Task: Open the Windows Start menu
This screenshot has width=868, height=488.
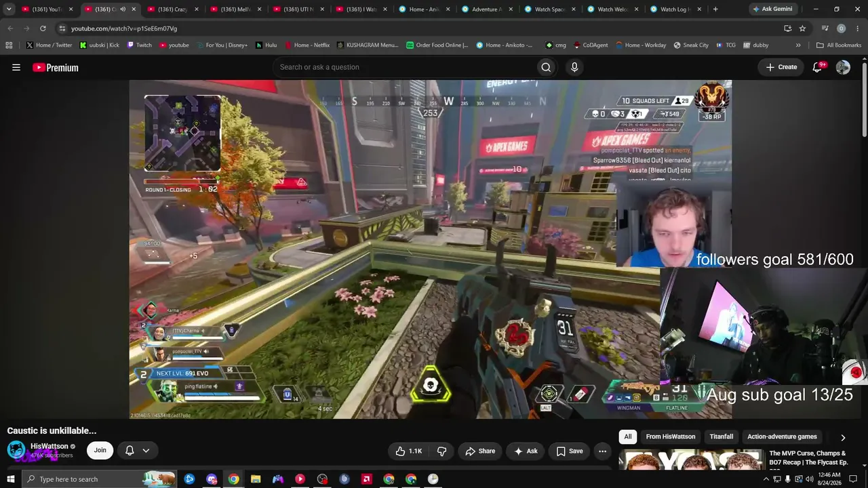Action: (11, 479)
